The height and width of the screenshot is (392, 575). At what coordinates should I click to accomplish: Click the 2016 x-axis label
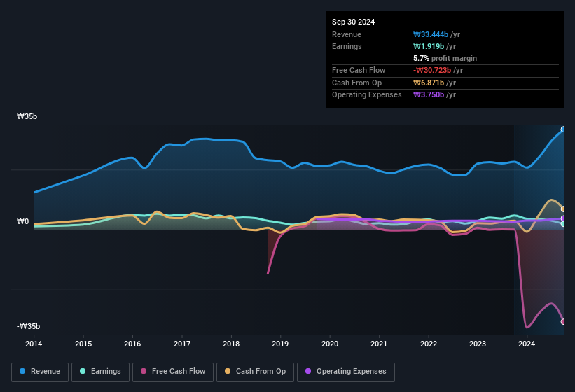(132, 344)
